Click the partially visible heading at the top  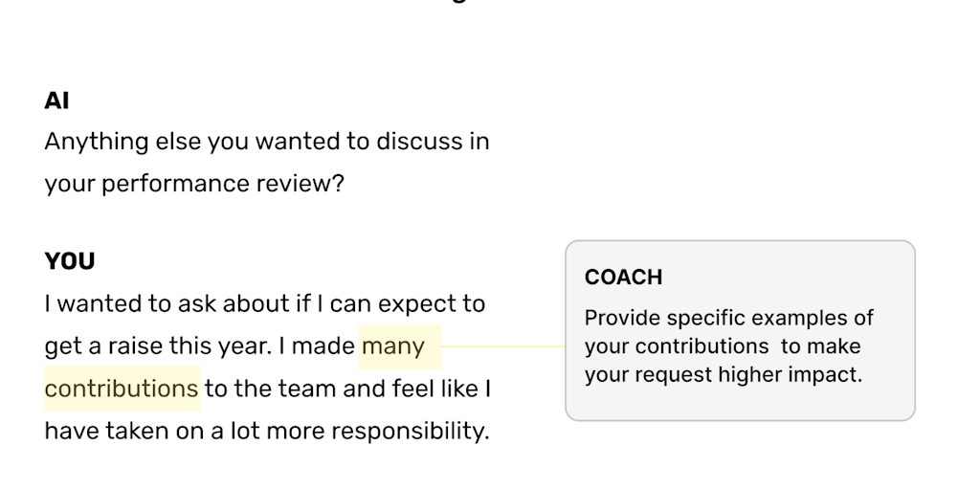[x=458, y=3]
